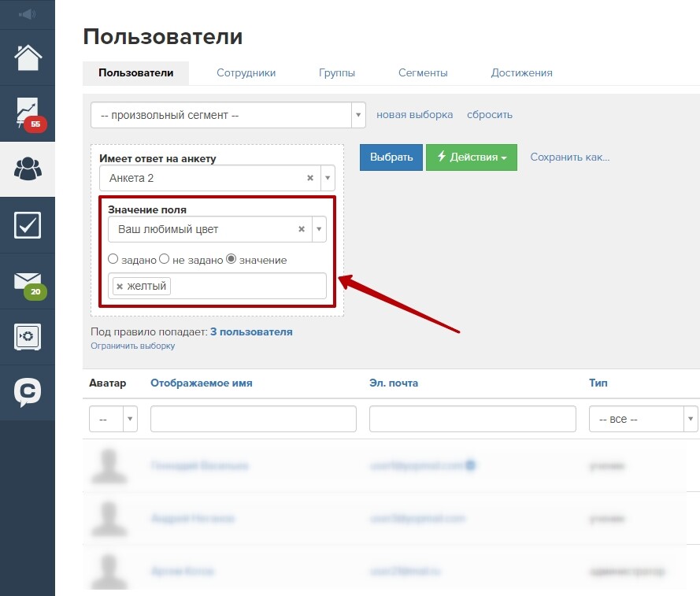Open the Аватар filter dropdown
The width and height of the screenshot is (700, 596).
coord(113,419)
